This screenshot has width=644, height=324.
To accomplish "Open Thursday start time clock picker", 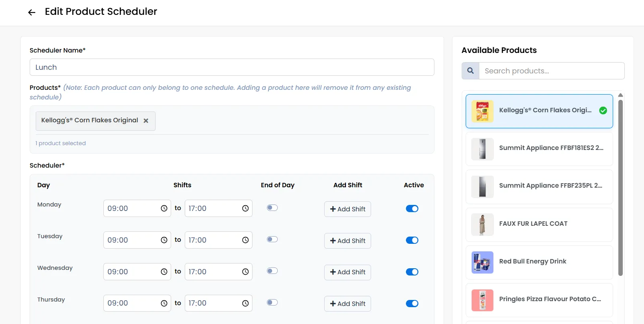I will point(164,304).
